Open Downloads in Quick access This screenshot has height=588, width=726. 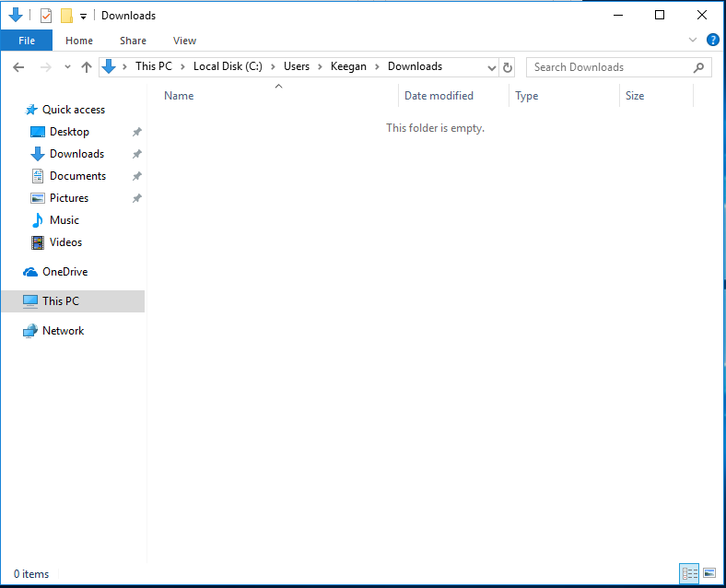(x=76, y=154)
